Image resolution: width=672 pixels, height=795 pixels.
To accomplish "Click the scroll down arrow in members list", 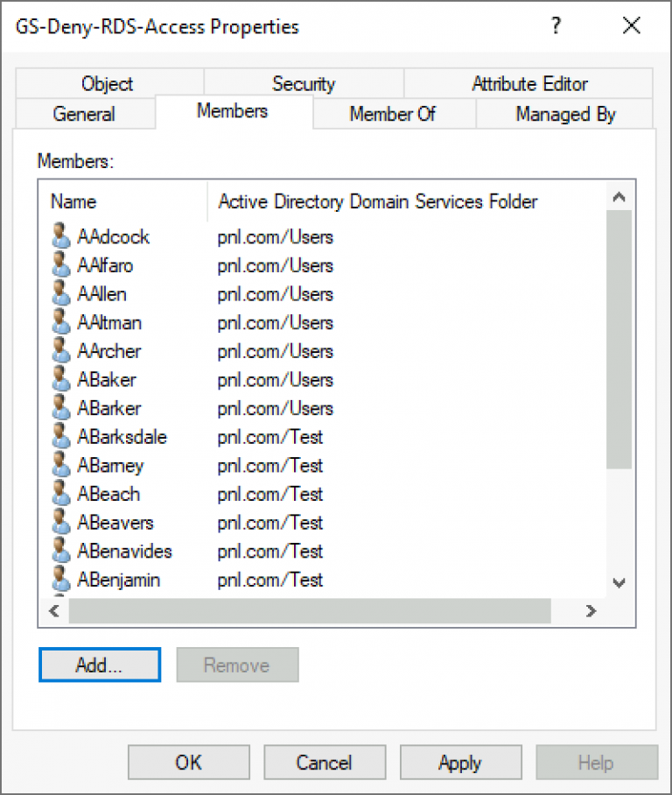I will click(x=619, y=582).
